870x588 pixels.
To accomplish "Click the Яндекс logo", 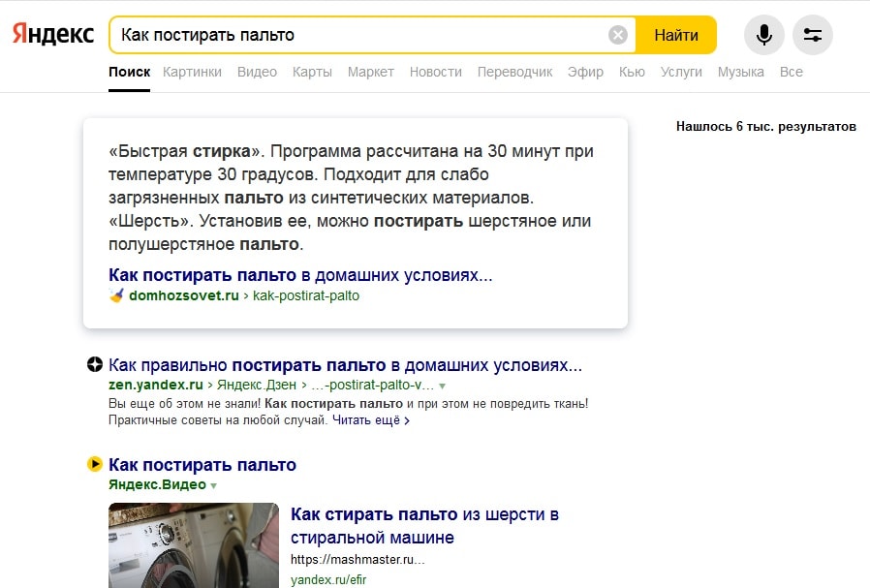I will click(53, 34).
